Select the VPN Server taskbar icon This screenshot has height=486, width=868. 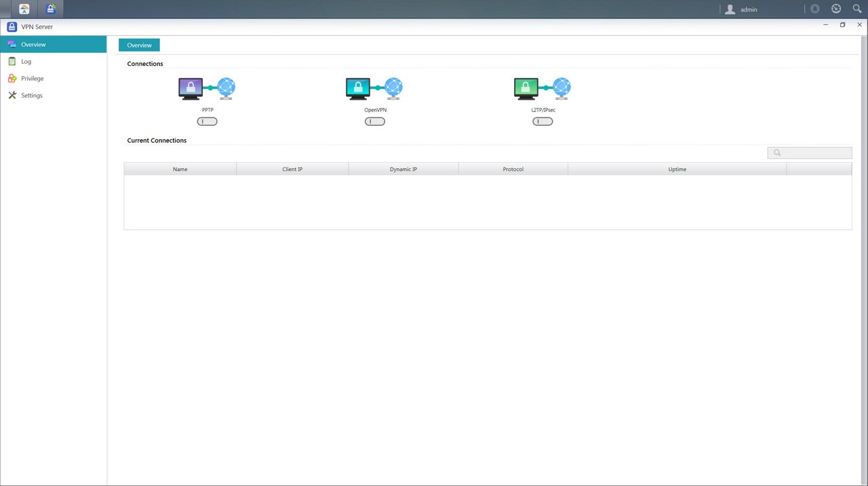(51, 9)
